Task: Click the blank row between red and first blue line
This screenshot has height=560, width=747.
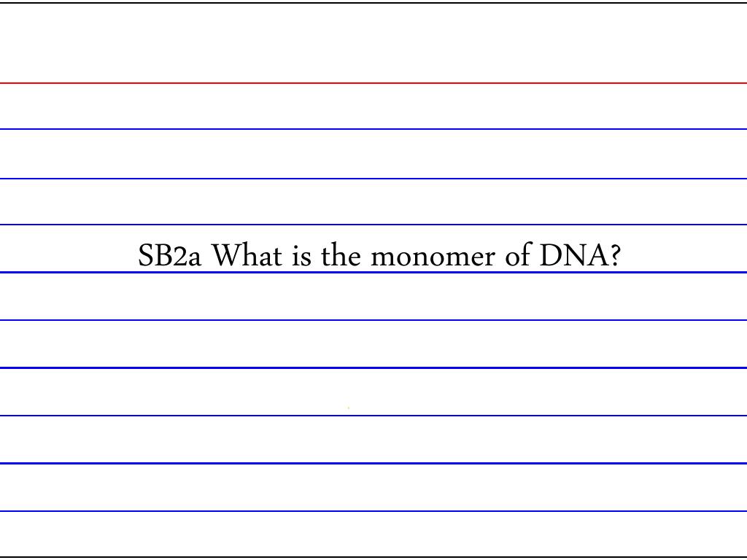Action: (x=373, y=106)
